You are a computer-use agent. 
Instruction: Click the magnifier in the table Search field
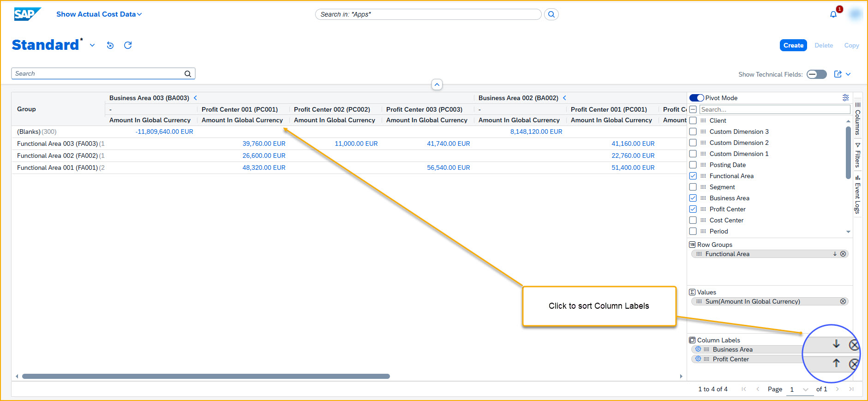pos(188,73)
